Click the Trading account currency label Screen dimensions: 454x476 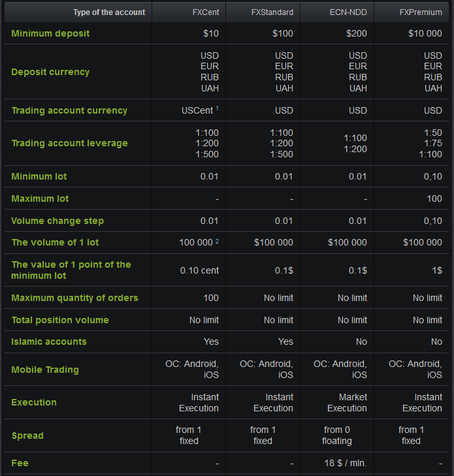pyautogui.click(x=69, y=110)
